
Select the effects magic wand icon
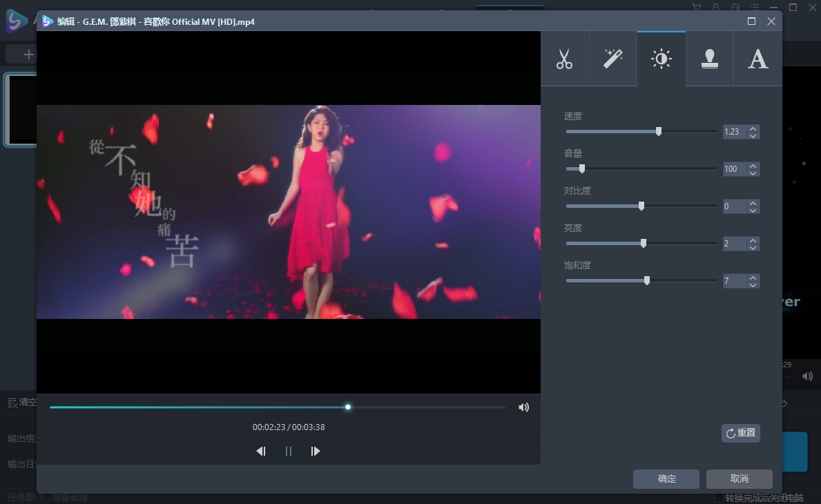(613, 59)
